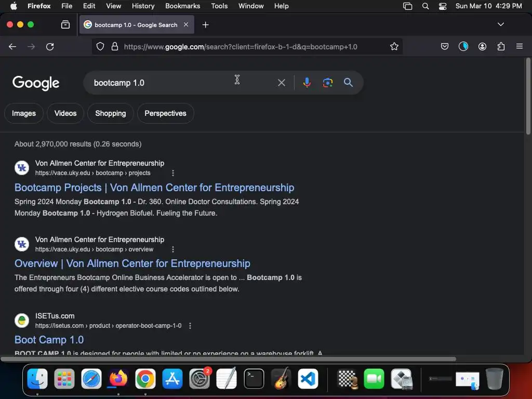Click into the bootcamp 1.0 search field
This screenshot has height=399, width=532.
(x=180, y=83)
